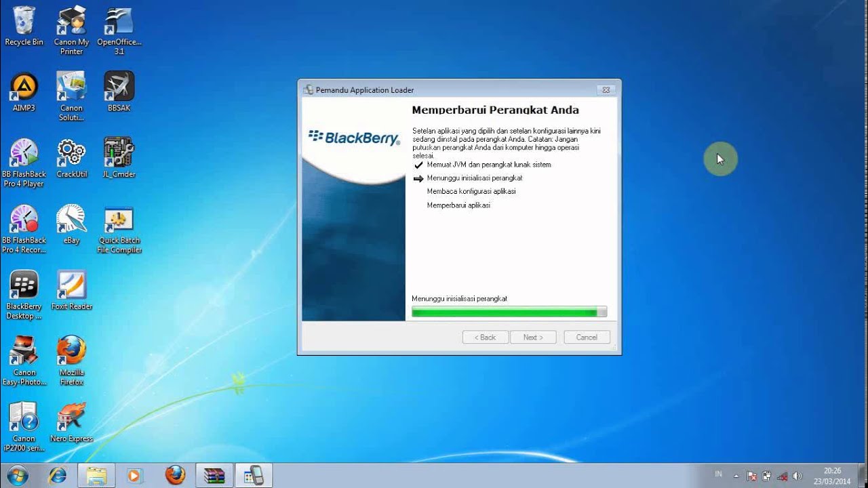
Task: Click the BlackBerry logo in dialog
Action: pos(354,138)
